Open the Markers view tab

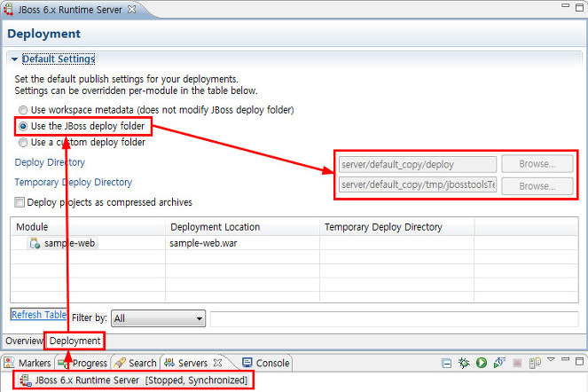[28, 363]
